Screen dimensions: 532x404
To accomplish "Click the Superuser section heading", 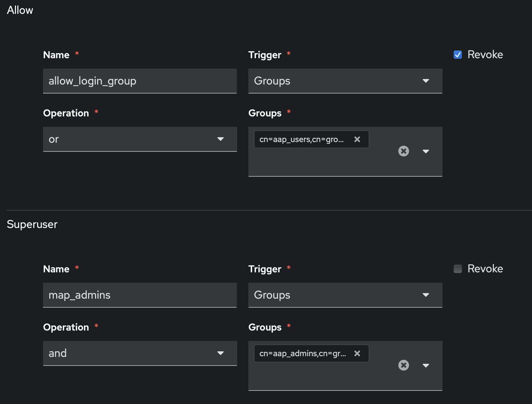I will (32, 224).
